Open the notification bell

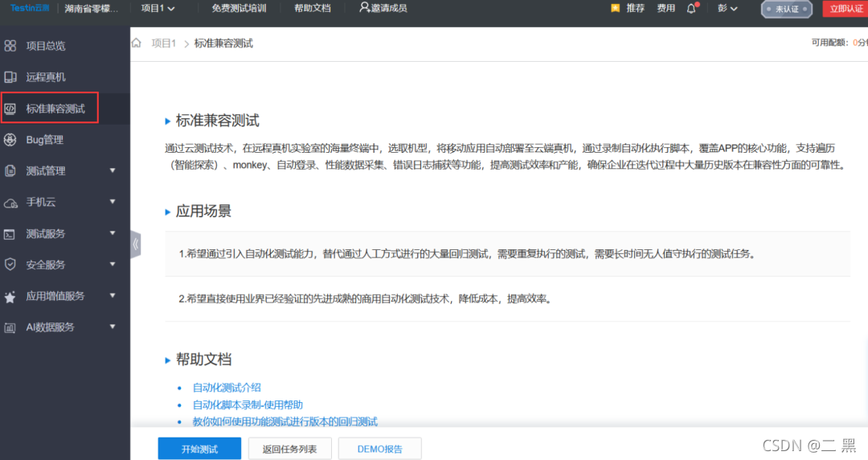tap(691, 8)
